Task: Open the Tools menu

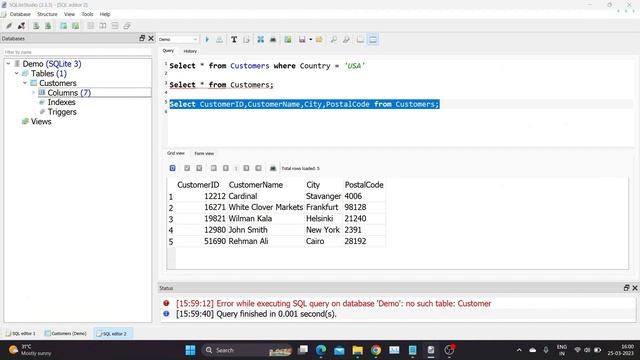Action: pyautogui.click(x=87, y=14)
